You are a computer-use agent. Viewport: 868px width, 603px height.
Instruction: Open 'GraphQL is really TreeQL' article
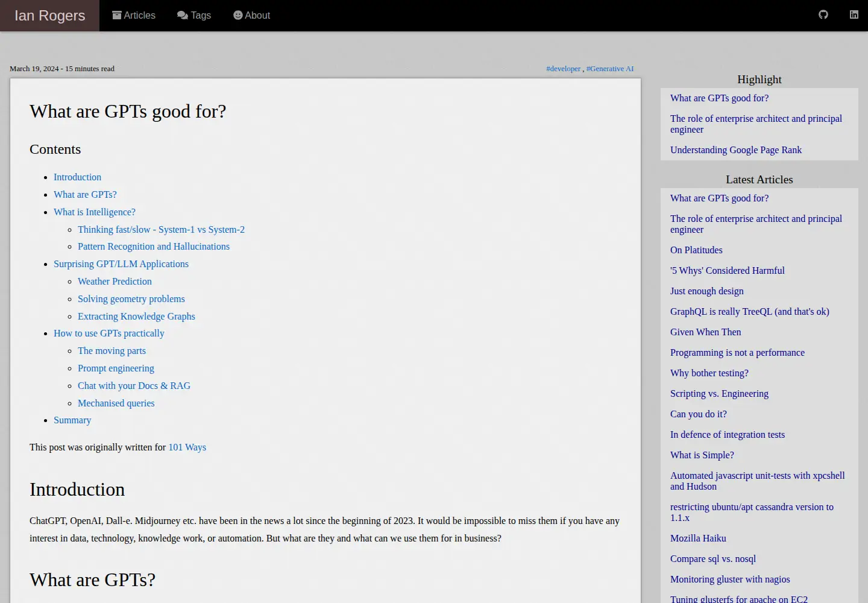(750, 312)
